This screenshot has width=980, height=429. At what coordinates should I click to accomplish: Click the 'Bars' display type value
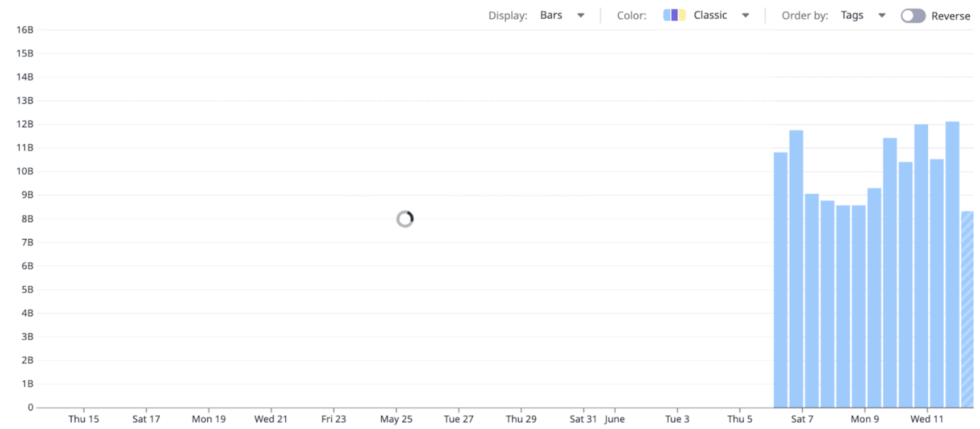pos(551,15)
